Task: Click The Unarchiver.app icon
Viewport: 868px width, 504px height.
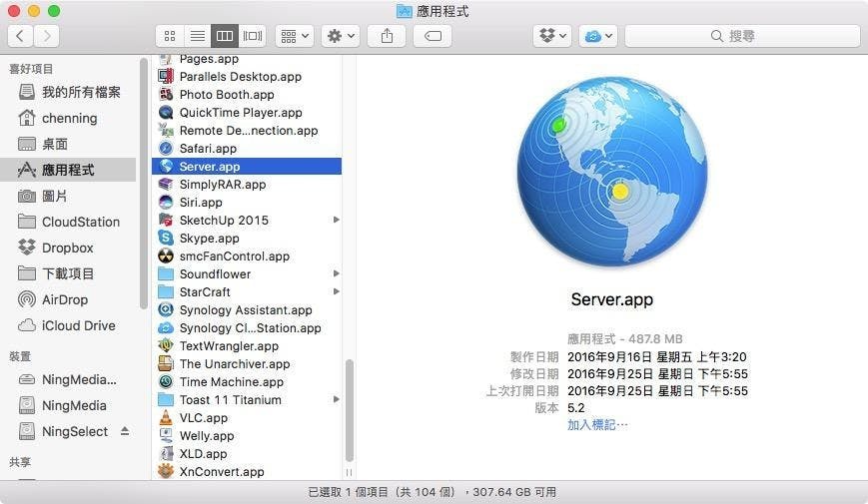Action: (x=166, y=364)
